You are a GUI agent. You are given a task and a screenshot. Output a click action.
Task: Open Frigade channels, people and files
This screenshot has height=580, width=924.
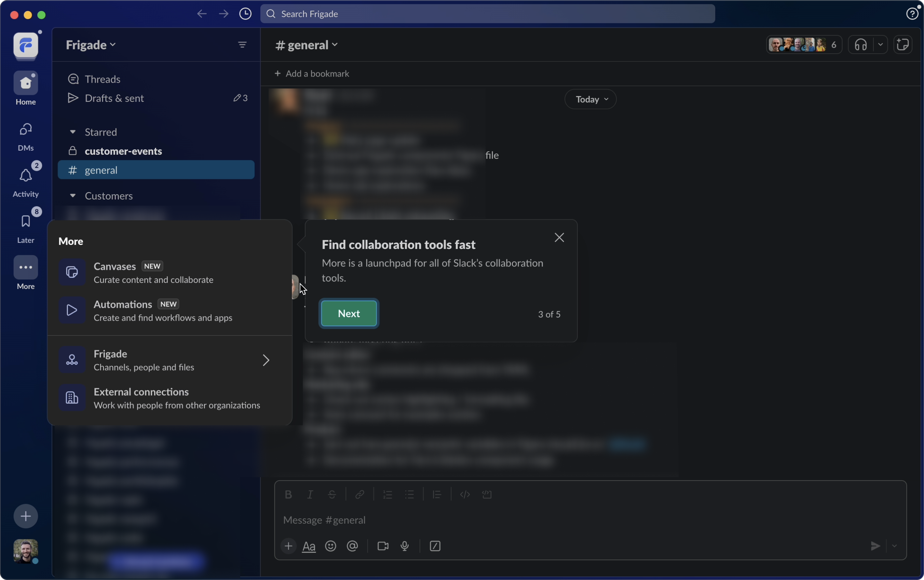(169, 360)
